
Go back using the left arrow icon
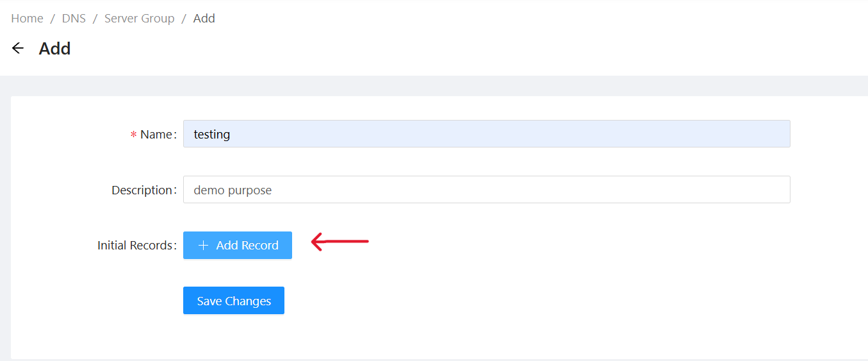(18, 48)
